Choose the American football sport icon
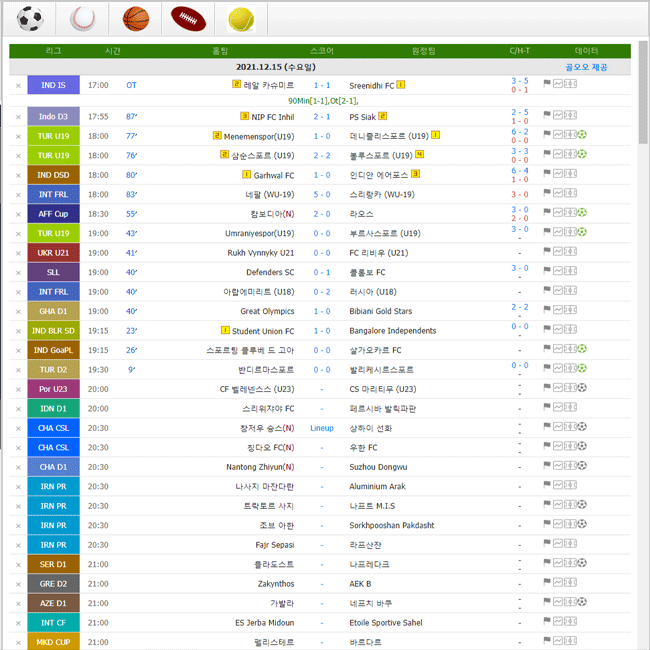The image size is (650, 650). tap(187, 18)
